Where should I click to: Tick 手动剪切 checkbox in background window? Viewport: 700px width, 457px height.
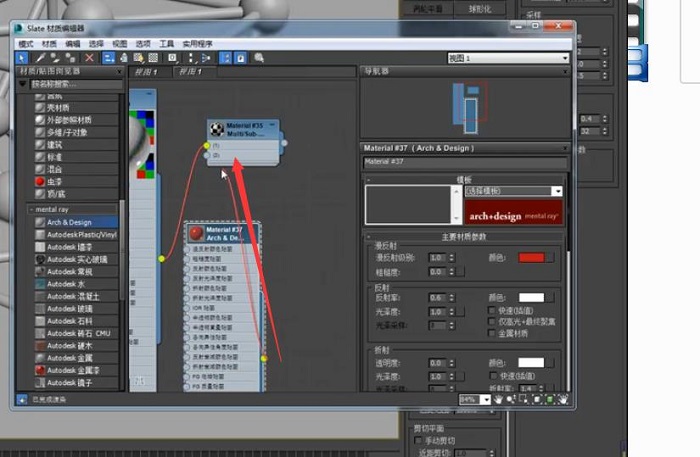(418, 440)
